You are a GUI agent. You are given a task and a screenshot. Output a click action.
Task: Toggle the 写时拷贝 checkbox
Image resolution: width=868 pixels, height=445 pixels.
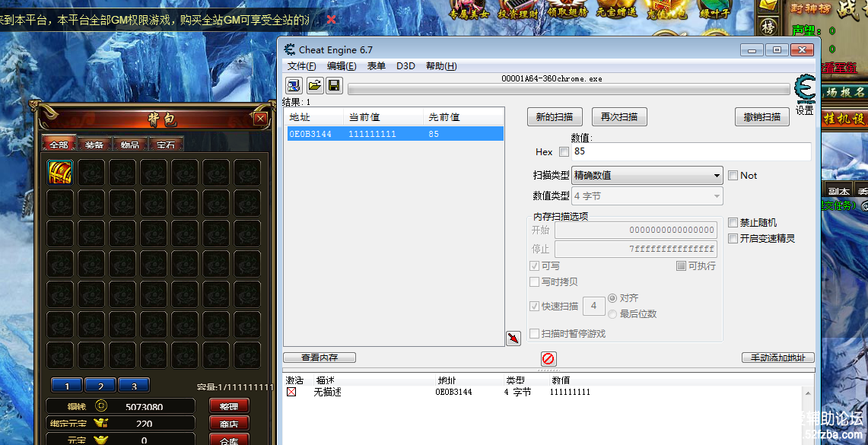click(x=534, y=281)
